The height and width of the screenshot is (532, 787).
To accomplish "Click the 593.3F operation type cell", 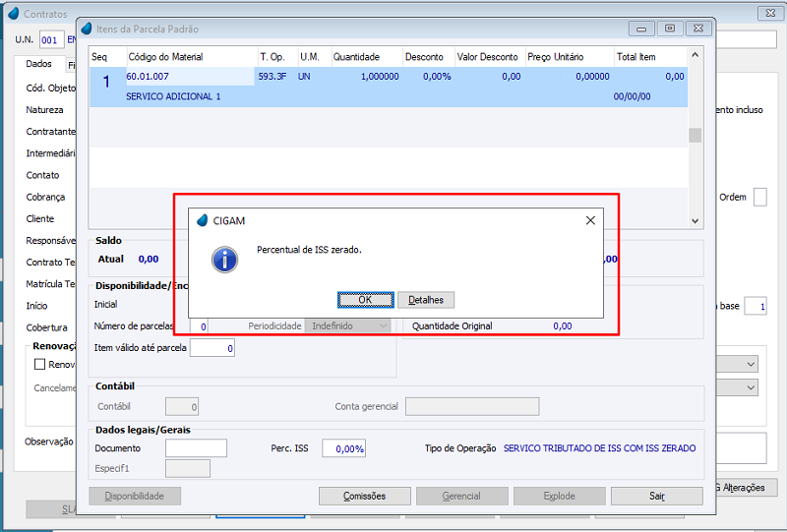I will (x=272, y=77).
